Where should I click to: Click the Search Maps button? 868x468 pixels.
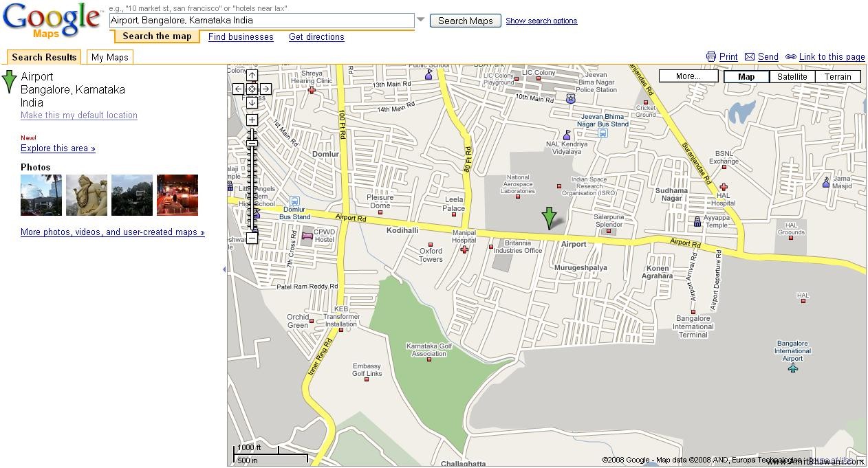point(466,21)
